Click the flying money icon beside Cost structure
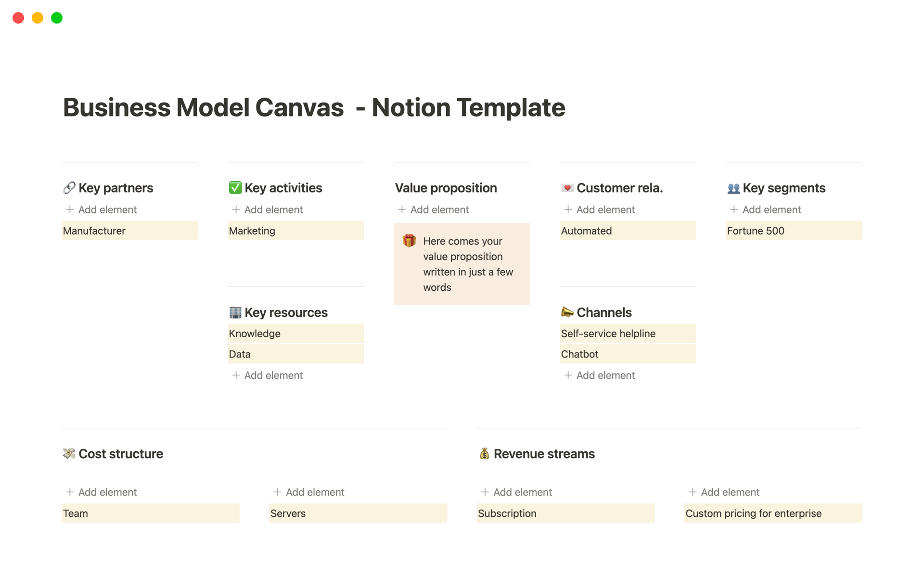924x578 pixels. (x=69, y=453)
